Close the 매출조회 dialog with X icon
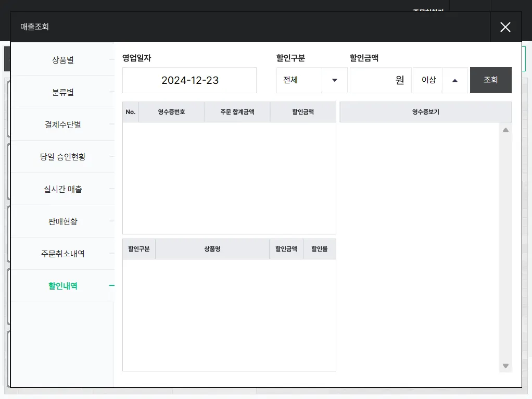The image size is (532, 399). [x=505, y=27]
